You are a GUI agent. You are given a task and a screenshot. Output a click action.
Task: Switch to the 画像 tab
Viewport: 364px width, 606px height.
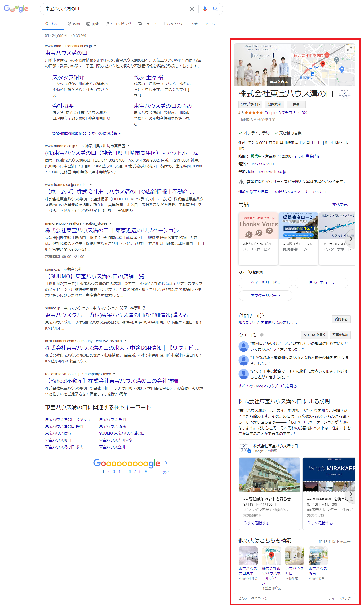pos(93,24)
